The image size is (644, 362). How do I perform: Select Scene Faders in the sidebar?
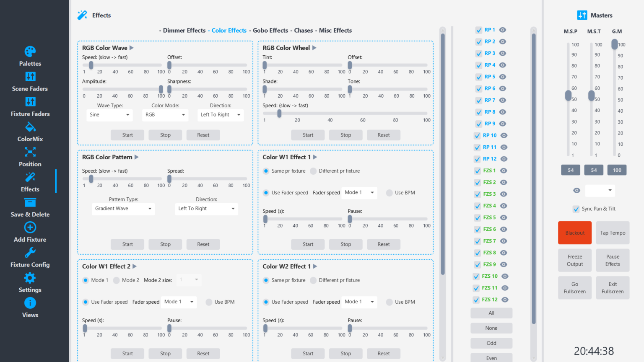pos(30,82)
